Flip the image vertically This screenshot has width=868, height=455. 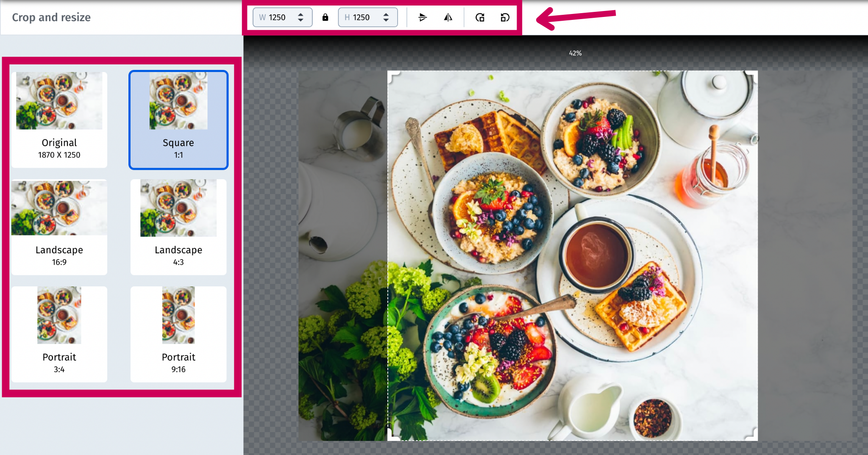[423, 17]
